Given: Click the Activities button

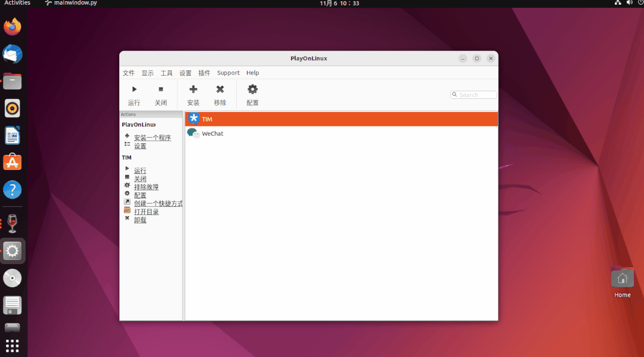Looking at the screenshot, I should [17, 4].
